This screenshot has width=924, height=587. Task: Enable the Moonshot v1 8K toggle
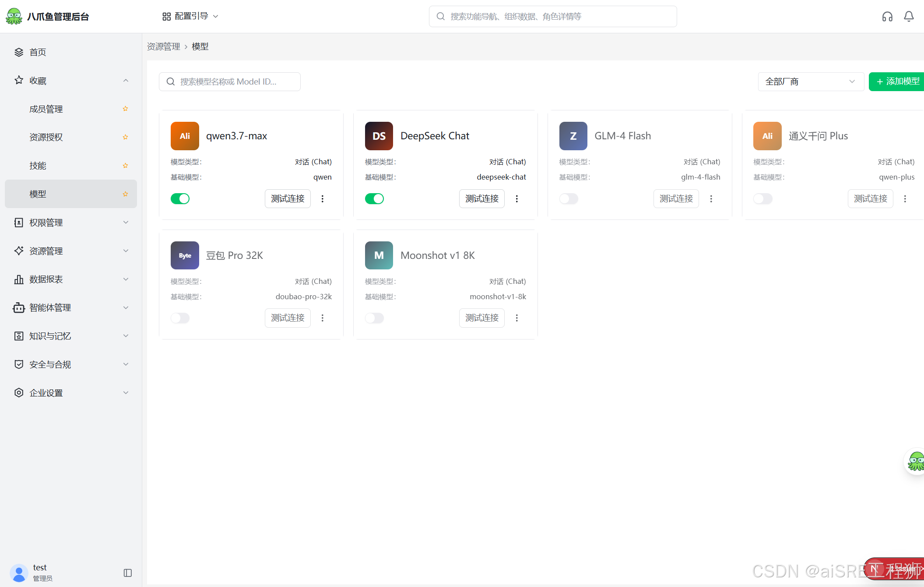(375, 318)
